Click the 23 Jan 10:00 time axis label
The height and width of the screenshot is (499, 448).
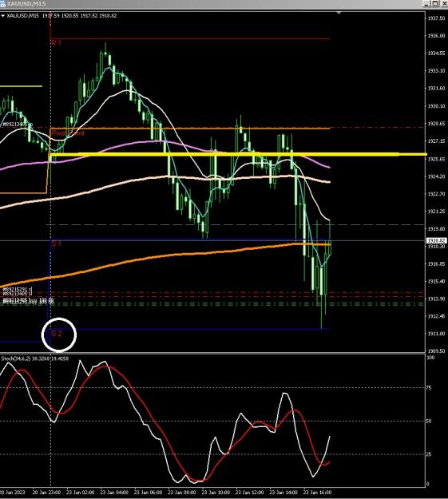[216, 493]
